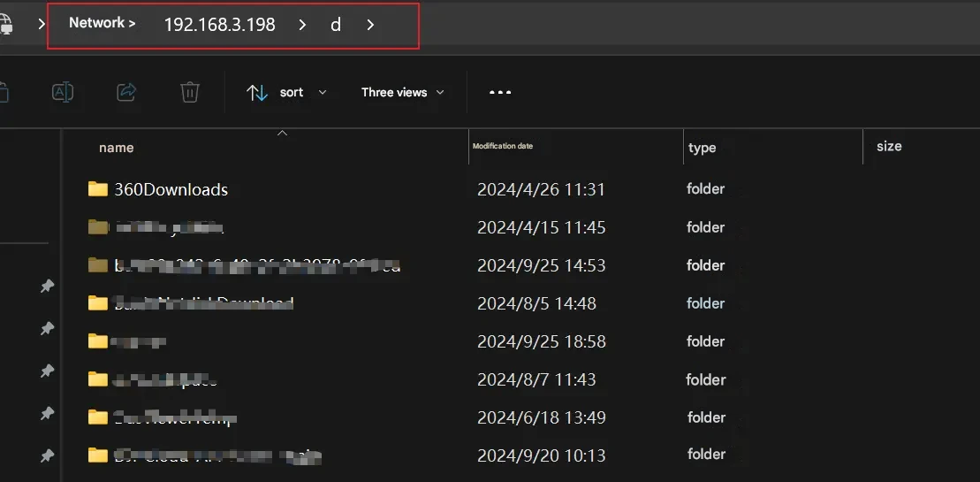The height and width of the screenshot is (482, 980).
Task: Click the sort arrows icon
Action: click(257, 93)
